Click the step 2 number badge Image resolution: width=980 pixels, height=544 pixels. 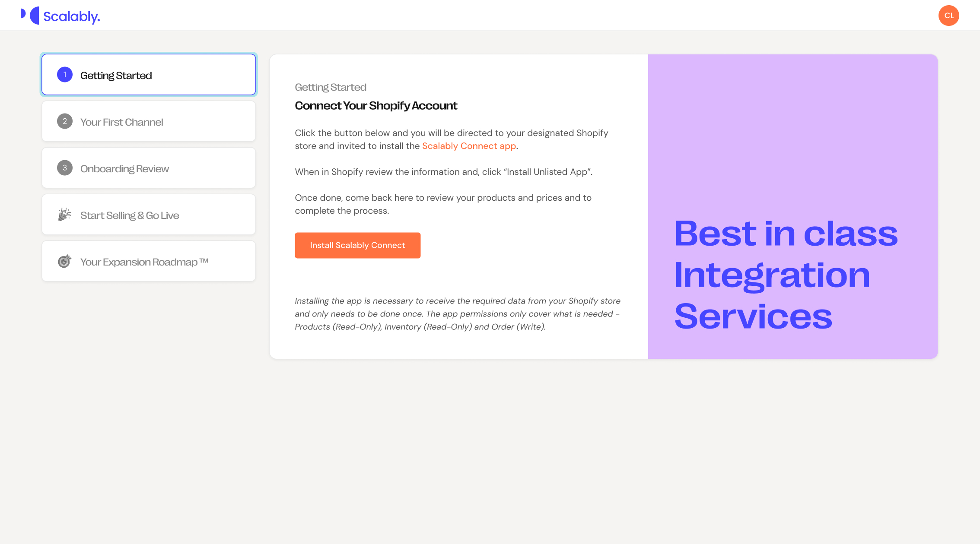point(65,121)
